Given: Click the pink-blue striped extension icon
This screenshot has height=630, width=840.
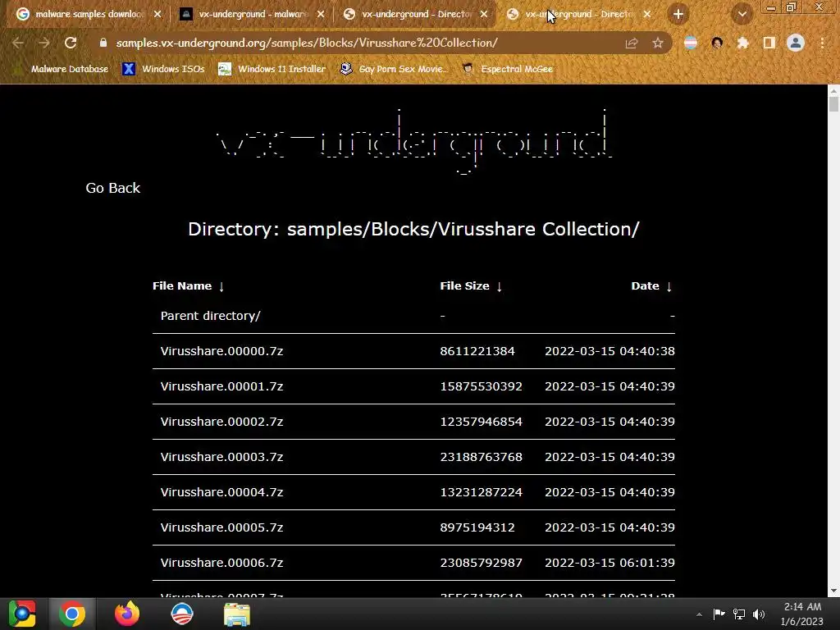Looking at the screenshot, I should [691, 43].
